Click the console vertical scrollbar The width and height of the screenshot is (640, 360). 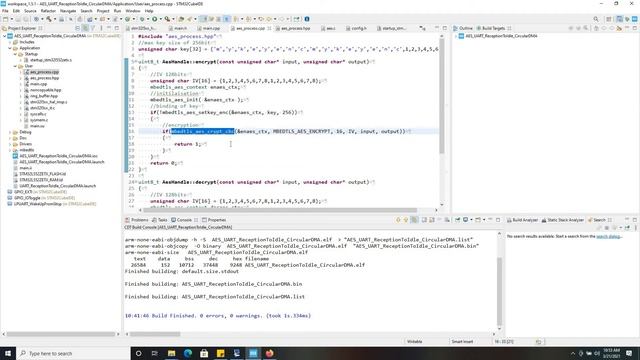[499, 290]
